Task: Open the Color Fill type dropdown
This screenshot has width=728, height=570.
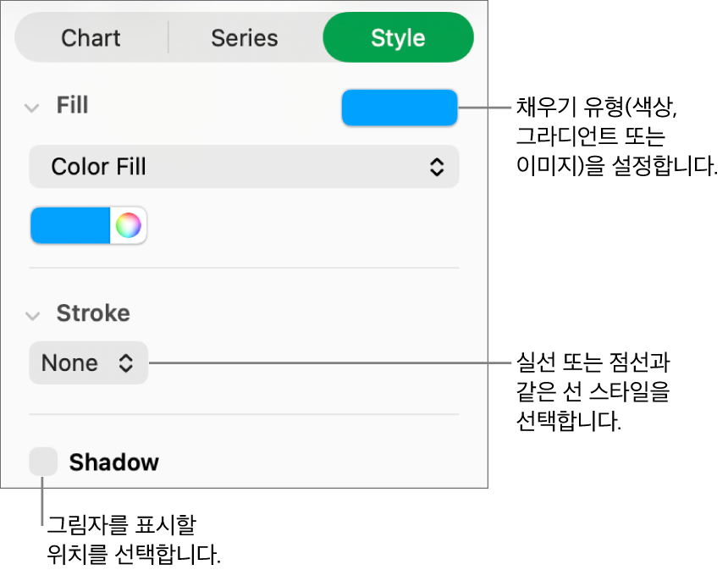Action: tap(244, 167)
